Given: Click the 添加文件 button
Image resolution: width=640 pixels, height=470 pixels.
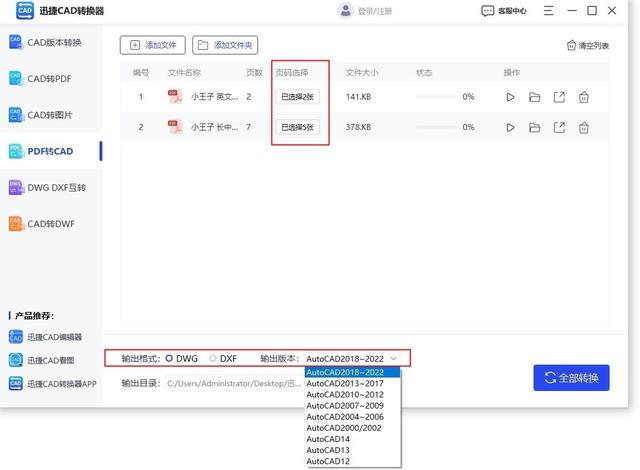Looking at the screenshot, I should 153,45.
